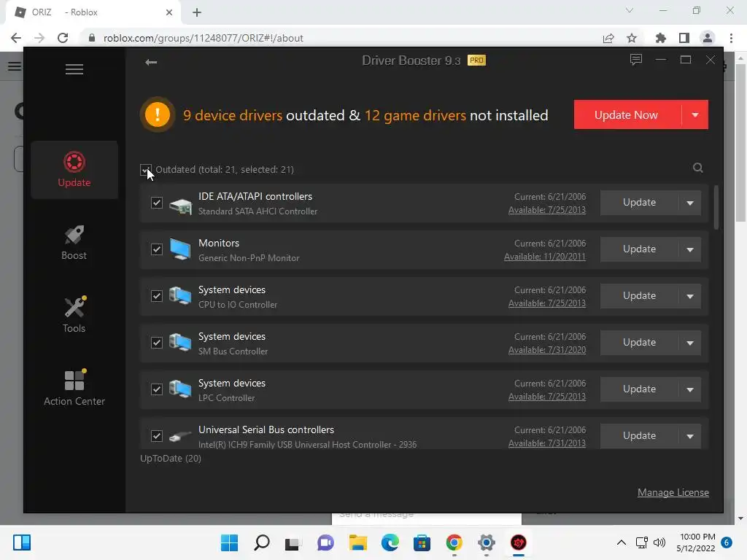The height and width of the screenshot is (560, 747).
Task: Update the Generic Non-PnP Monitor driver
Action: 639,249
